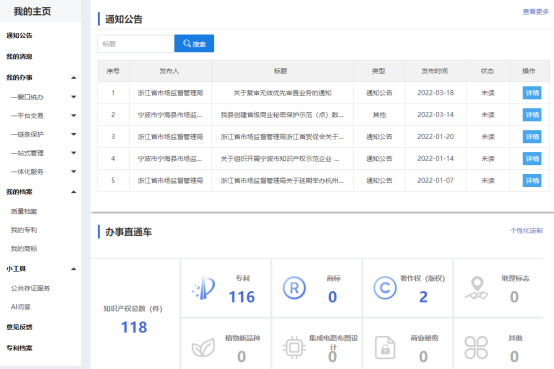Expand the 一站式管理 submenu arrow

point(73,153)
